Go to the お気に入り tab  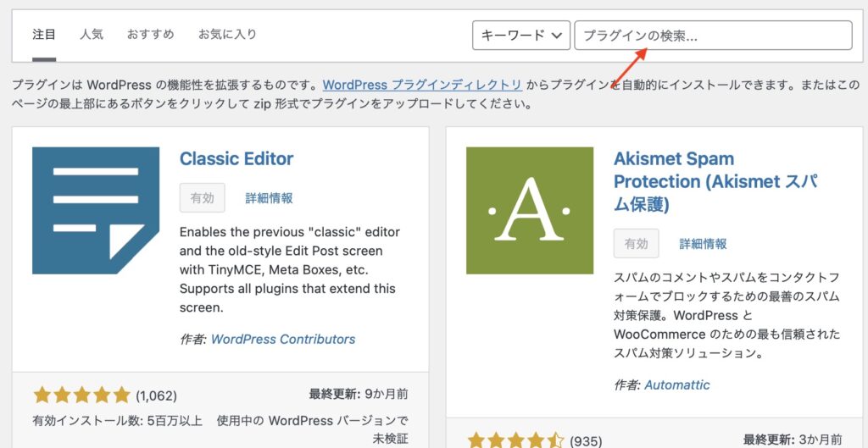coord(227,34)
